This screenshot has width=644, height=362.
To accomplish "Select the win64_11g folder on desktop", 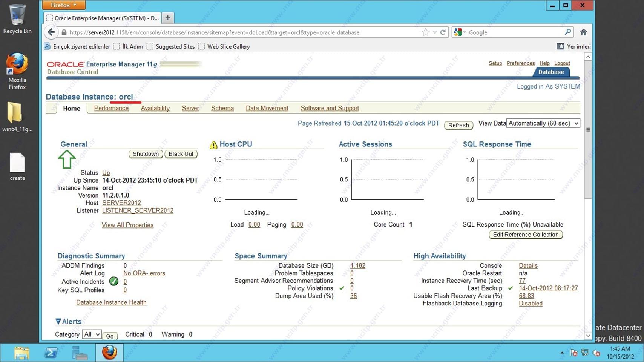I will (x=17, y=117).
